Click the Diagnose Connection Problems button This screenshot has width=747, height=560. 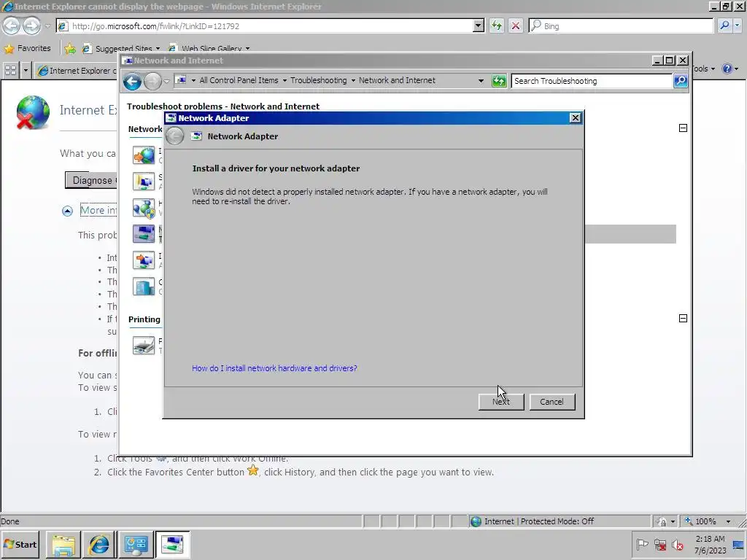[x=91, y=181]
